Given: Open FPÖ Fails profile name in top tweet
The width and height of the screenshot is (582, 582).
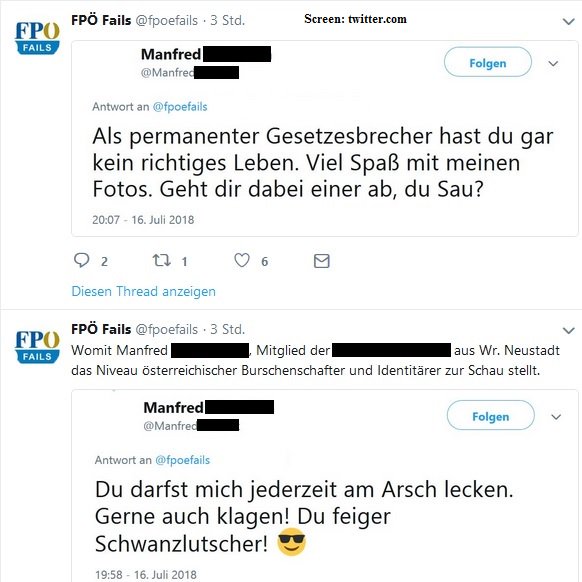Looking at the screenshot, I should [x=101, y=20].
